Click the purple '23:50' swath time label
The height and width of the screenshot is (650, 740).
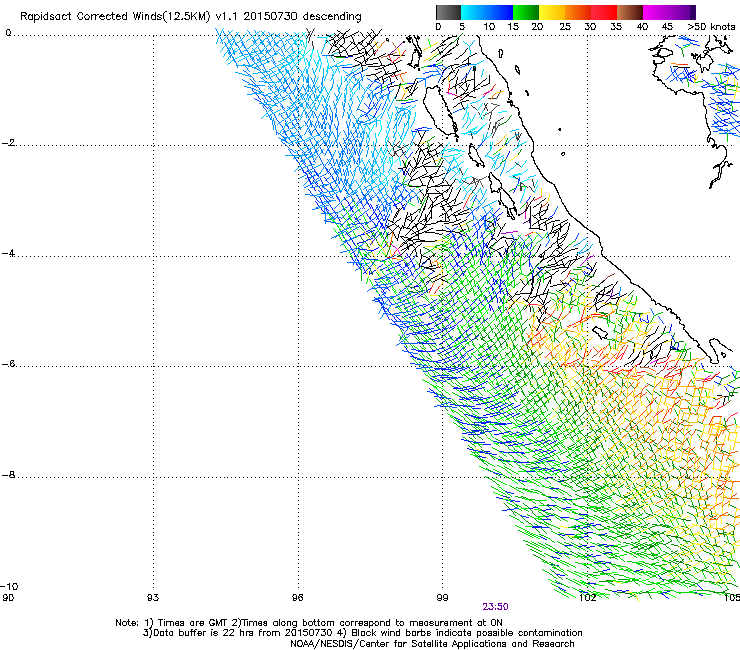(495, 607)
